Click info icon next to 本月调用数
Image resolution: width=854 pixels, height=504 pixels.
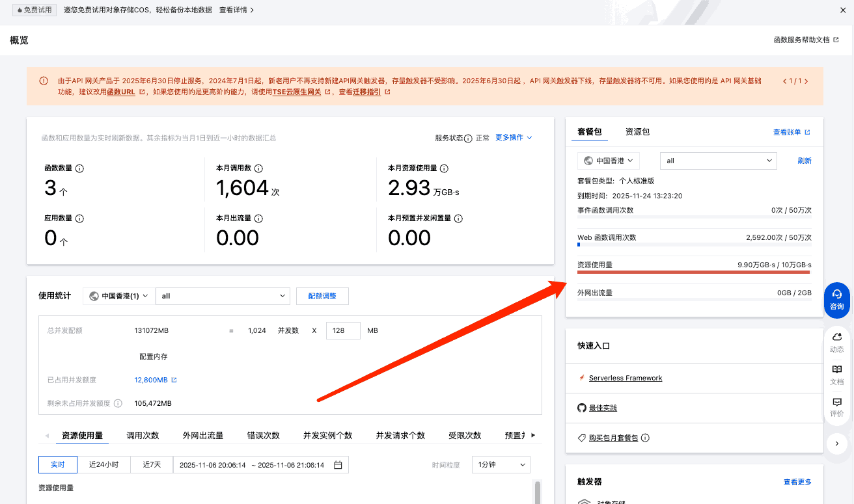click(x=258, y=168)
